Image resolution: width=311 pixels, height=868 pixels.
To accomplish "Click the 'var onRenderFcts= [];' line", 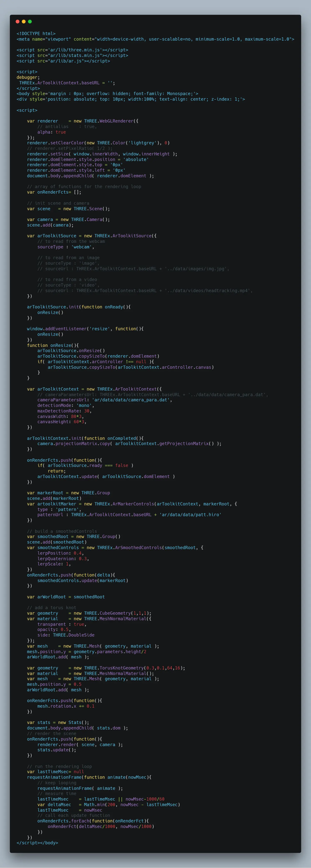I will click(x=54, y=192).
